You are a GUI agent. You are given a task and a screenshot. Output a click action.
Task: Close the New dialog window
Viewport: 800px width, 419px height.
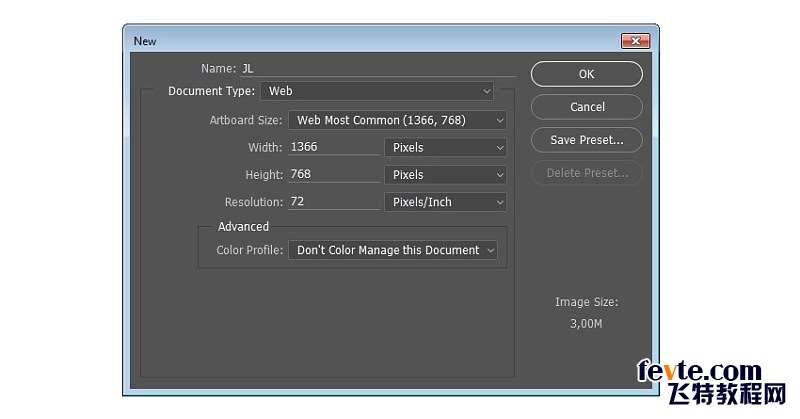tap(635, 41)
